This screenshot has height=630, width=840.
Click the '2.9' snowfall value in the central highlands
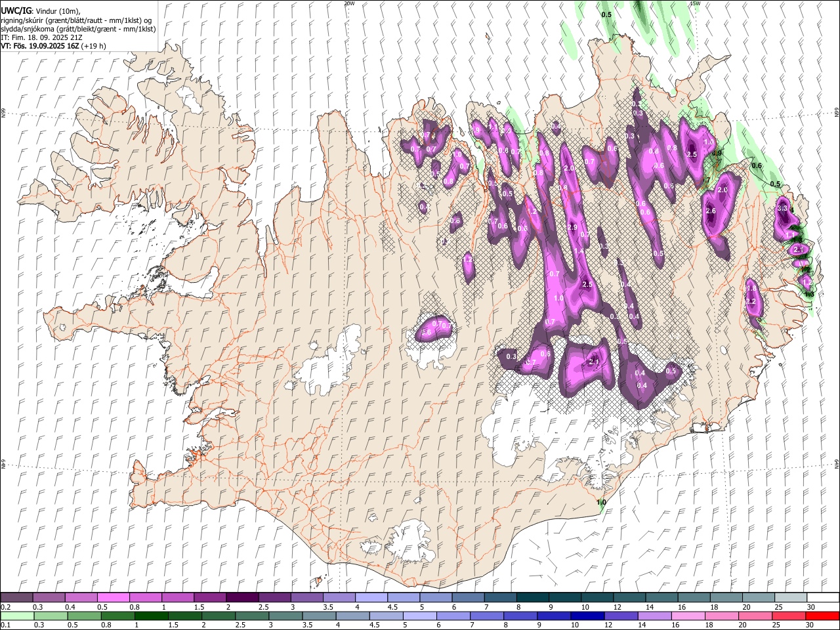[572, 228]
